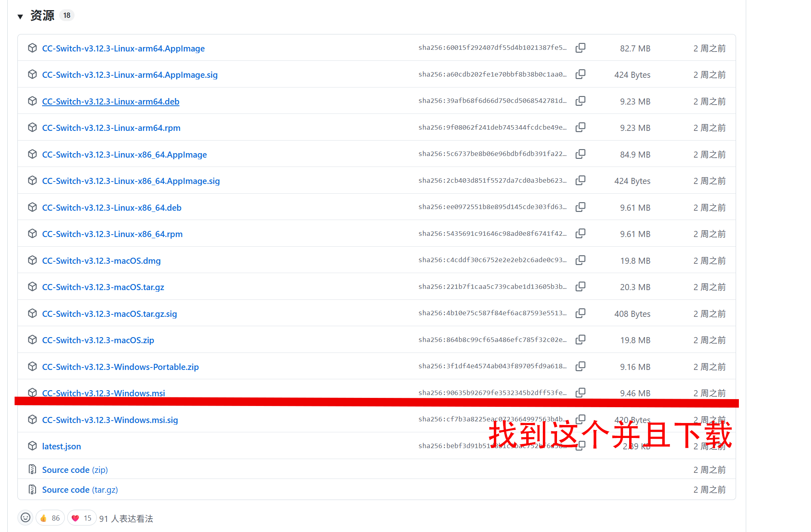Screen dimensions: 811x532
Task: Copy sha256 of Windows-Portable.zip
Action: click(x=580, y=366)
